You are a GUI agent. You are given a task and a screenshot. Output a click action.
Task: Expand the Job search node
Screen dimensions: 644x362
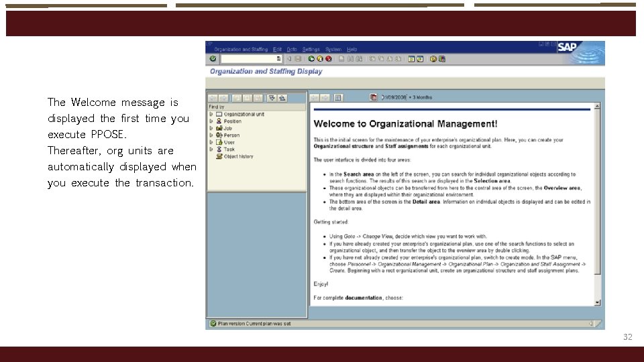tap(211, 128)
